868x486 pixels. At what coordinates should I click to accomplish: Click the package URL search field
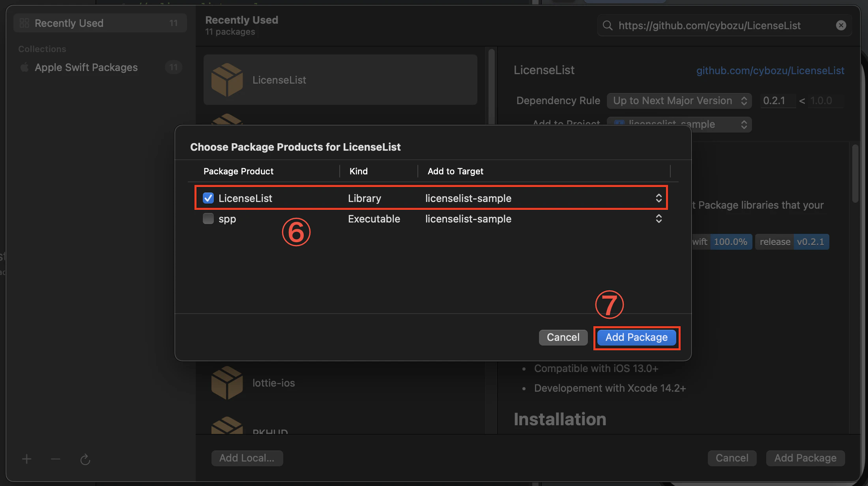[724, 26]
